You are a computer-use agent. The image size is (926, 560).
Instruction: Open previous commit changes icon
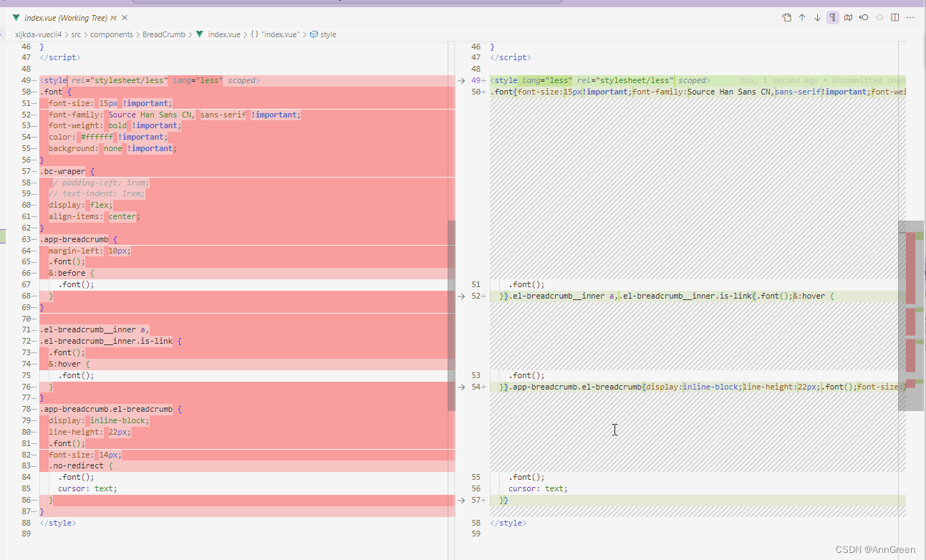(864, 18)
